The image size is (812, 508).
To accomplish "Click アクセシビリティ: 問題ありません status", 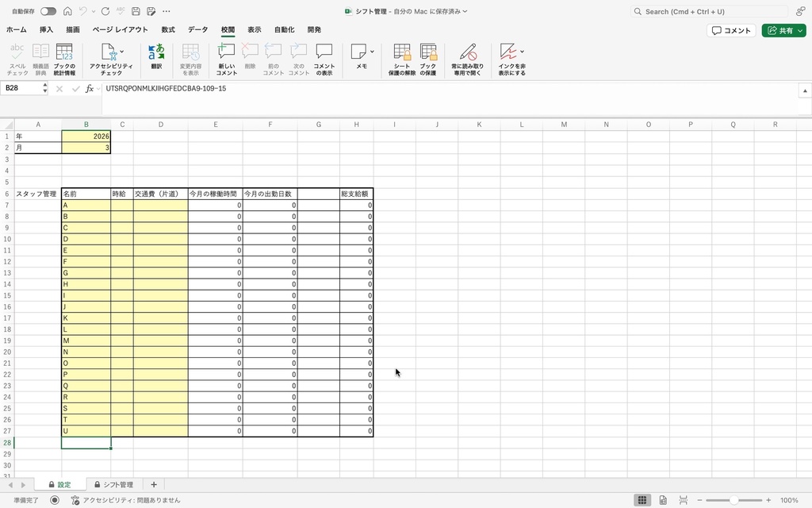I will tap(125, 500).
